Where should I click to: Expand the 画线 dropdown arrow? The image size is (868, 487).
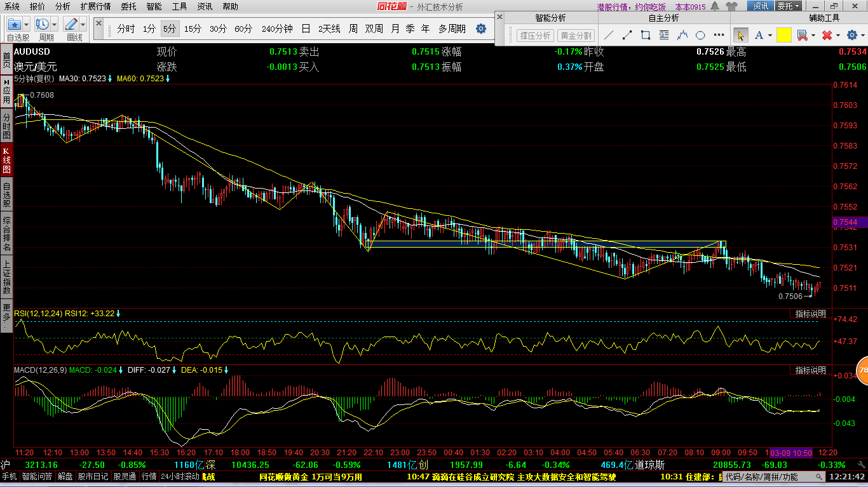(x=83, y=24)
